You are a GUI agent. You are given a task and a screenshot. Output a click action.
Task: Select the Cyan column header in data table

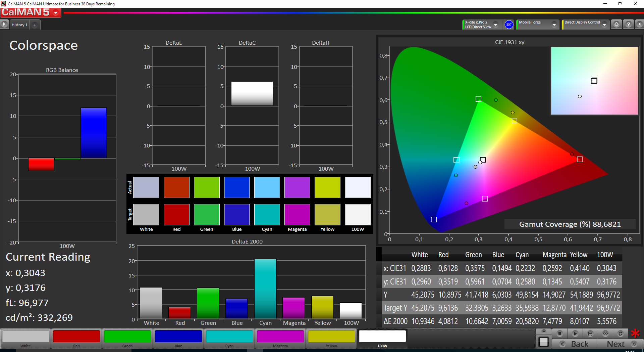click(522, 255)
